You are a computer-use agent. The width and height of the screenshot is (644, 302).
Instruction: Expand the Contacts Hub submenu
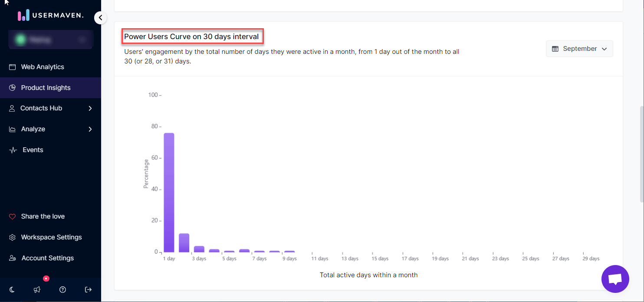90,108
